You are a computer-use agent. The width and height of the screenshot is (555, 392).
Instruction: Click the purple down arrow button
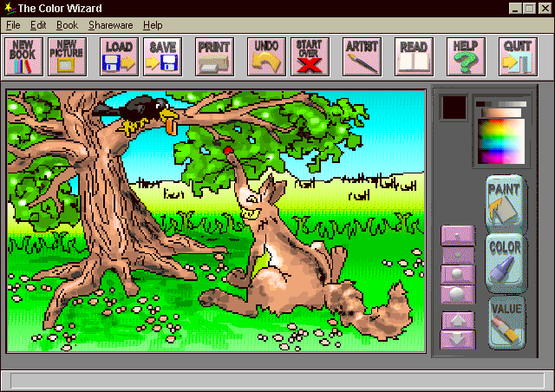point(458,340)
